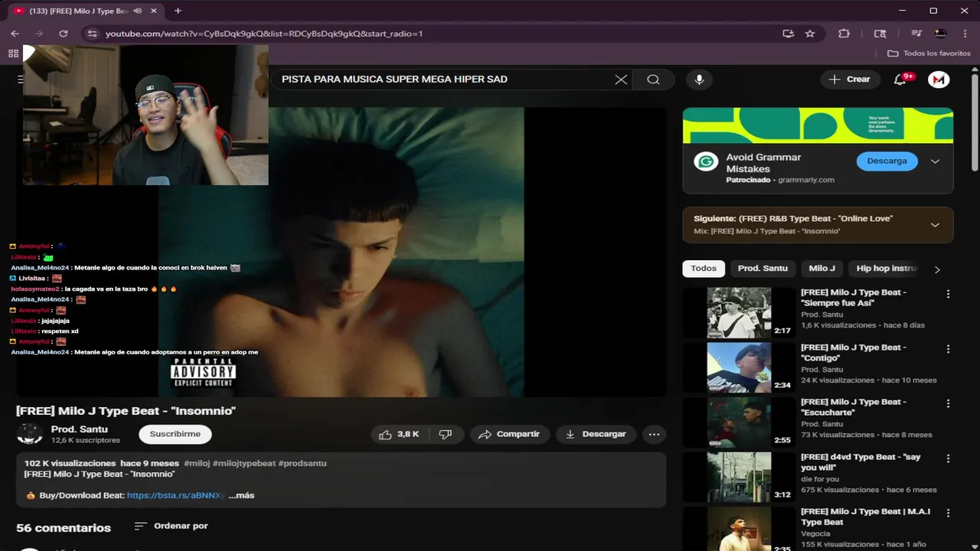Open the media control icon in browser toolbar
The height and width of the screenshot is (551, 980).
(916, 34)
